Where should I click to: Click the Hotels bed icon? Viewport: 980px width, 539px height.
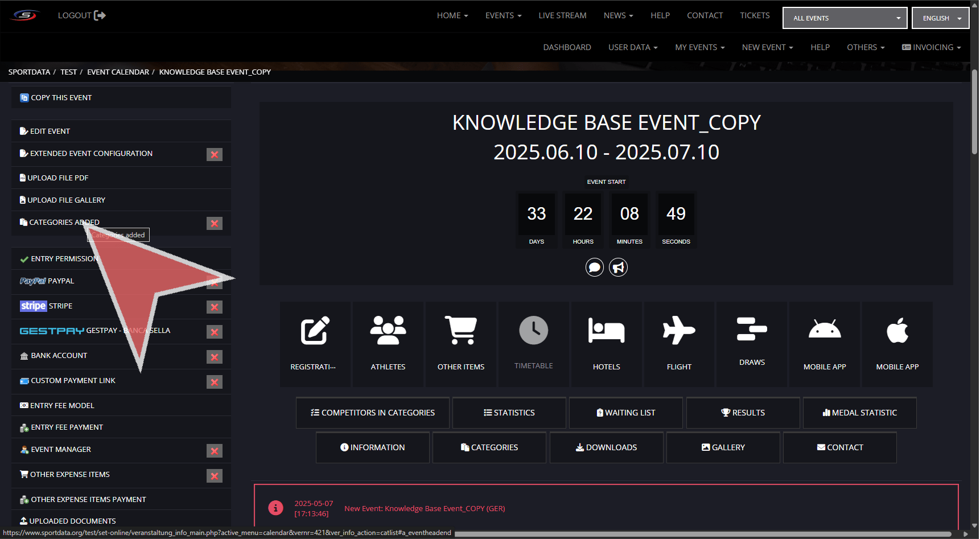pos(606,331)
